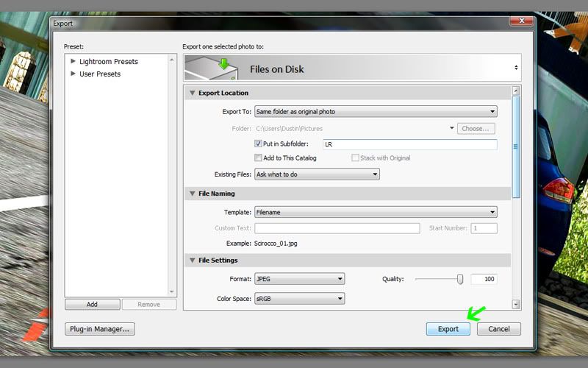The height and width of the screenshot is (368, 588).
Task: Click the settings panel scroll up arrow
Action: click(516, 91)
